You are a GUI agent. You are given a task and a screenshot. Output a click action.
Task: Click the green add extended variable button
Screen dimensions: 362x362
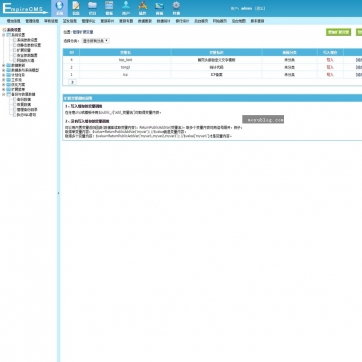[338, 32]
